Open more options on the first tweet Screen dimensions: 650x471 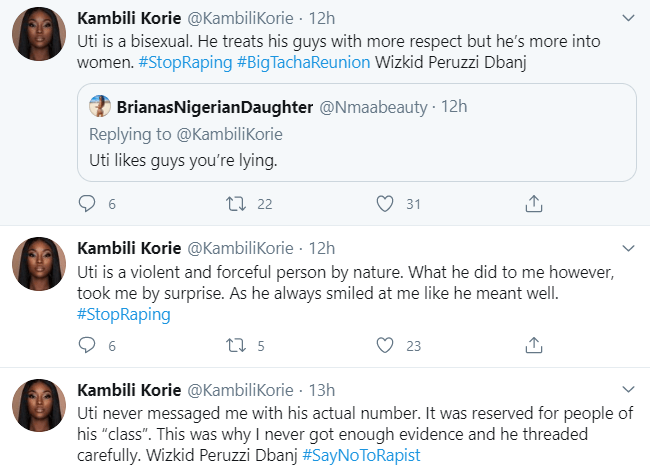coord(627,19)
